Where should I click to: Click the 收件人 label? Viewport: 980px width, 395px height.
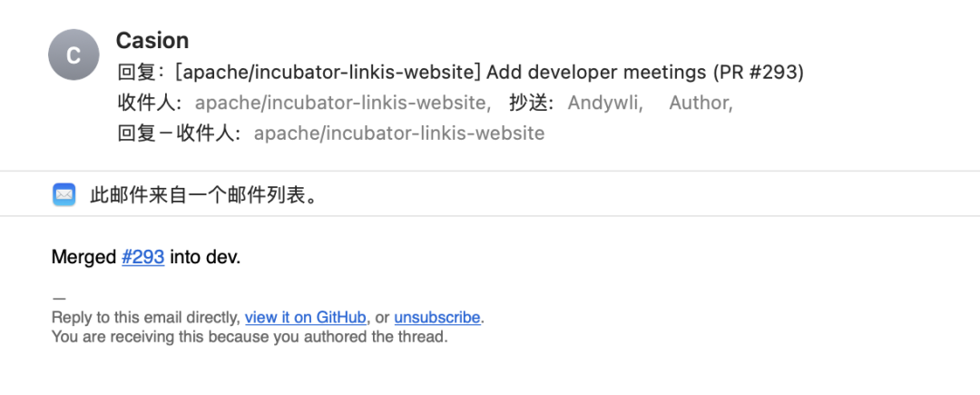150,103
